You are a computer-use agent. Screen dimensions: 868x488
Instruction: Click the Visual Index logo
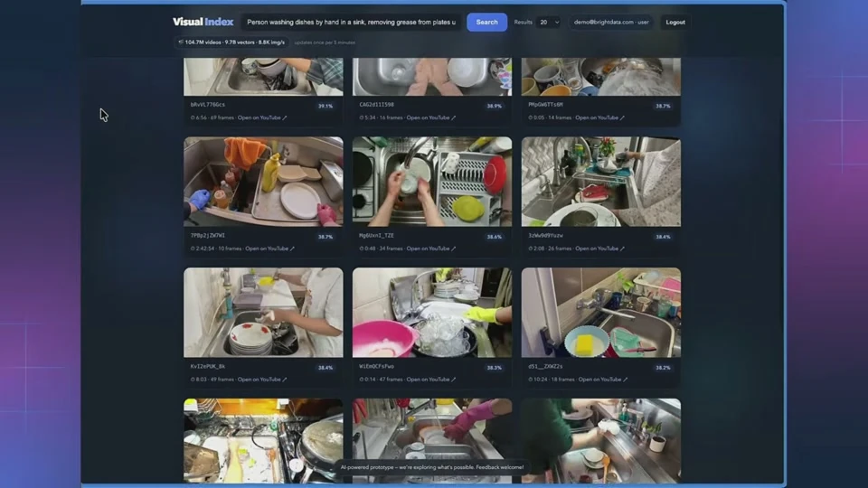click(x=203, y=22)
